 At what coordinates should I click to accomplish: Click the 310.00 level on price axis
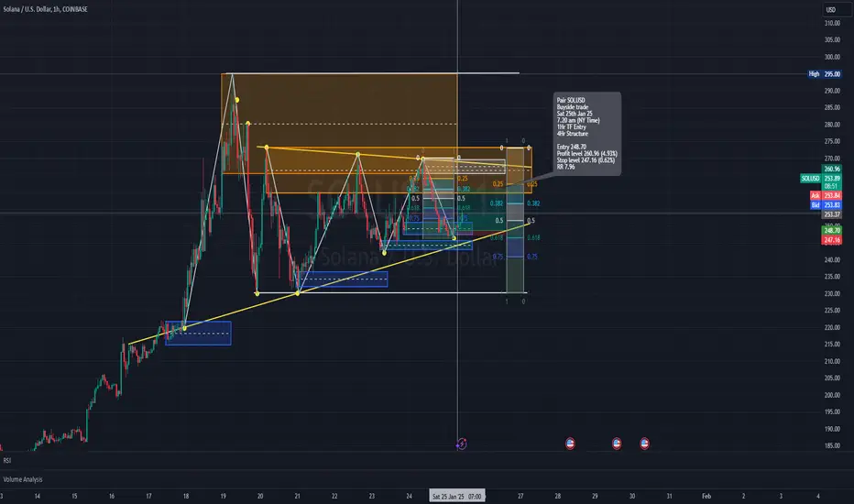[832, 24]
